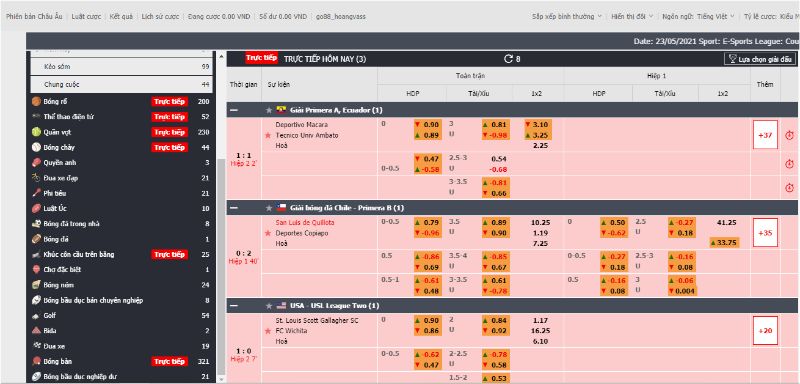Image resolution: width=800 pixels, height=384 pixels.
Task: Click the refresh icon next to 8
Action: point(508,59)
